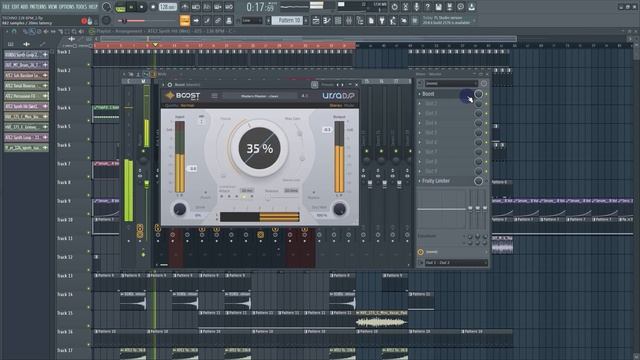The width and height of the screenshot is (640, 360).
Task: Toggle the metronome icon in top toolbar
Action: [185, 7]
